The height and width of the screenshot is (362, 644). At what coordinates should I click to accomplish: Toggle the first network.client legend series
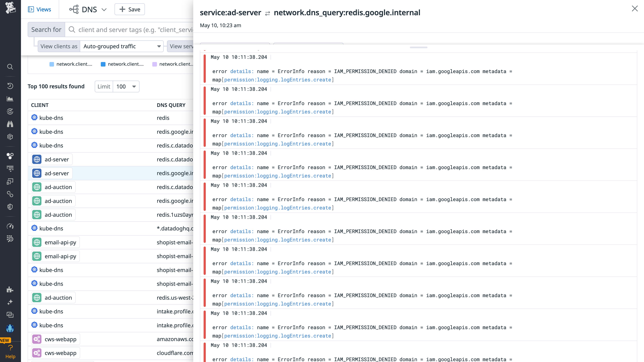[71, 64]
